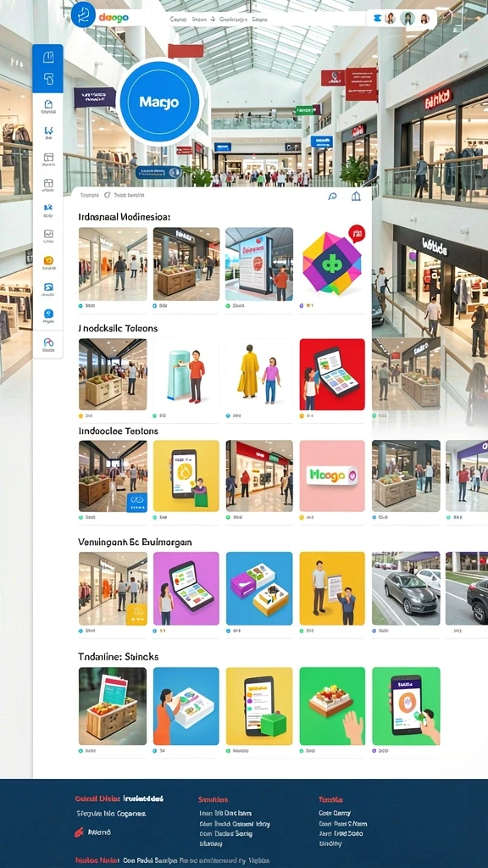Screen dimensions: 488x868
Task: Click the red foldable tablet illustration thumbnail
Action: pyautogui.click(x=332, y=375)
